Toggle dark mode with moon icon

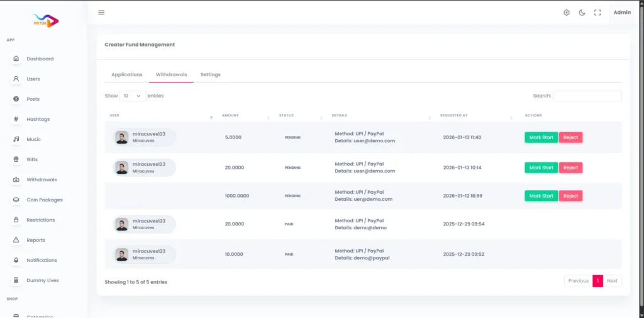pos(582,13)
